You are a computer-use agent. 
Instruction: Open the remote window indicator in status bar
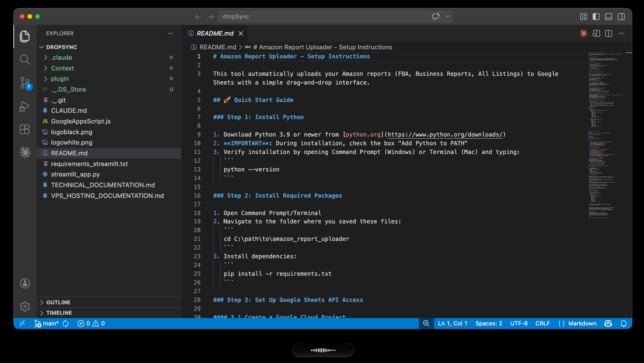pos(22,323)
